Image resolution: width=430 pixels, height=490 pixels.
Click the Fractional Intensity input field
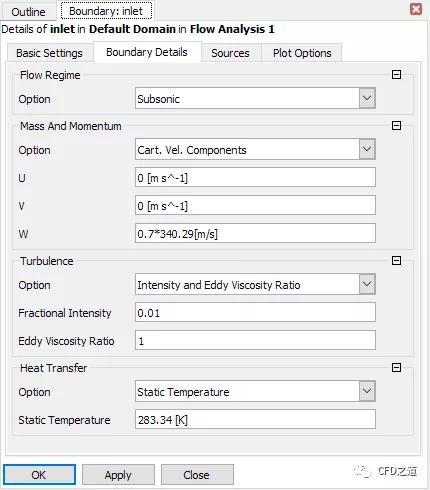point(255,312)
